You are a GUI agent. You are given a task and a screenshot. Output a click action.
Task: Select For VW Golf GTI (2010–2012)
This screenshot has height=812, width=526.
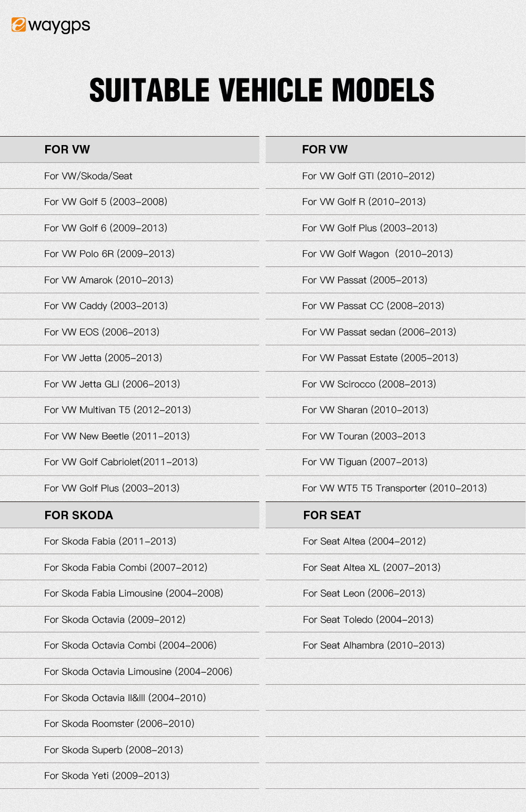coord(368,176)
